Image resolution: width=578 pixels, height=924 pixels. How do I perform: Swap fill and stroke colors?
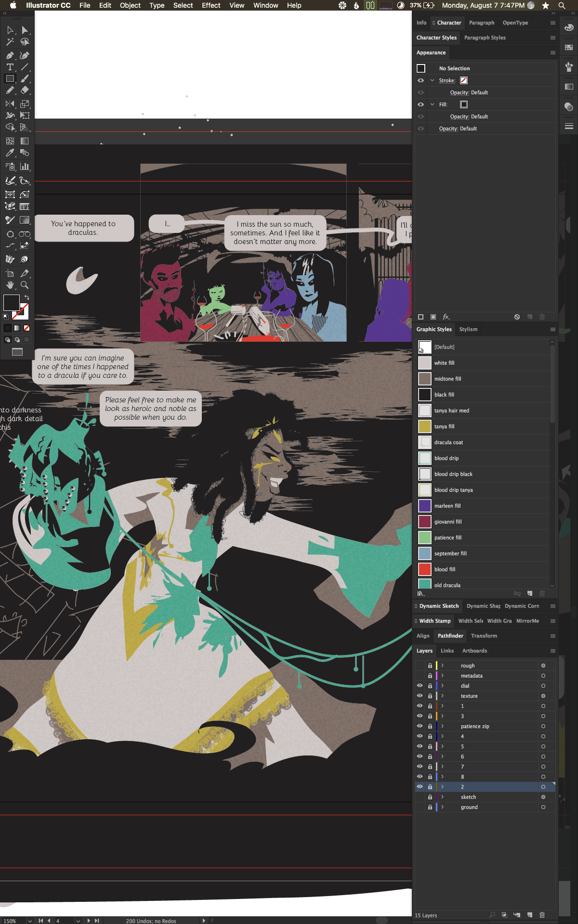(x=27, y=297)
